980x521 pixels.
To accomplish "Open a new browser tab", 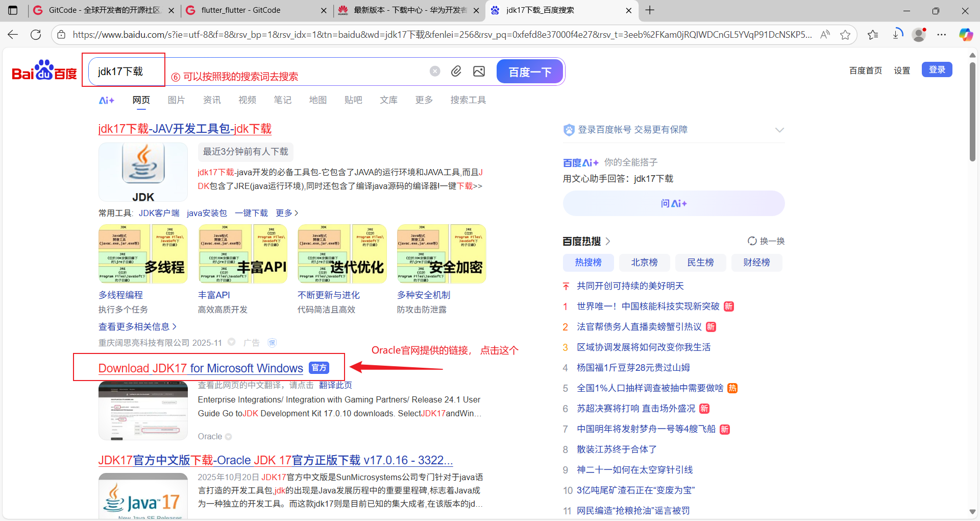I will pyautogui.click(x=650, y=10).
